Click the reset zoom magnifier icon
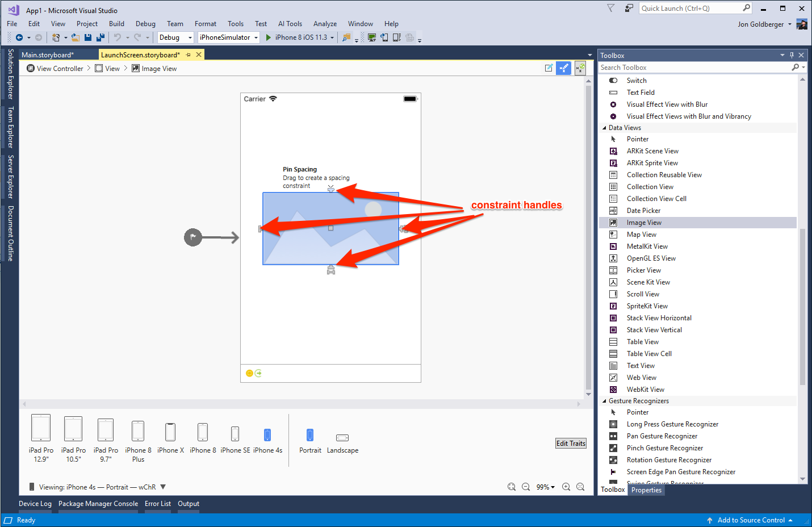The image size is (812, 527). click(x=580, y=487)
